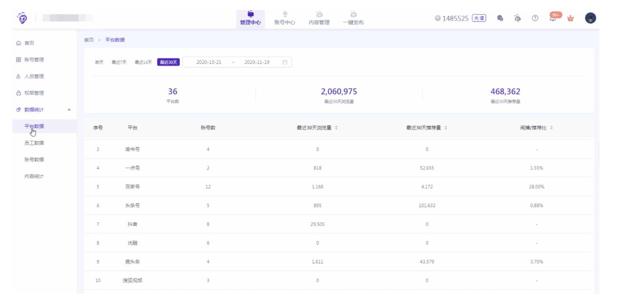The height and width of the screenshot is (302, 644).
Task: Click the 29,505 views cell for 抖音
Action: coord(317,224)
